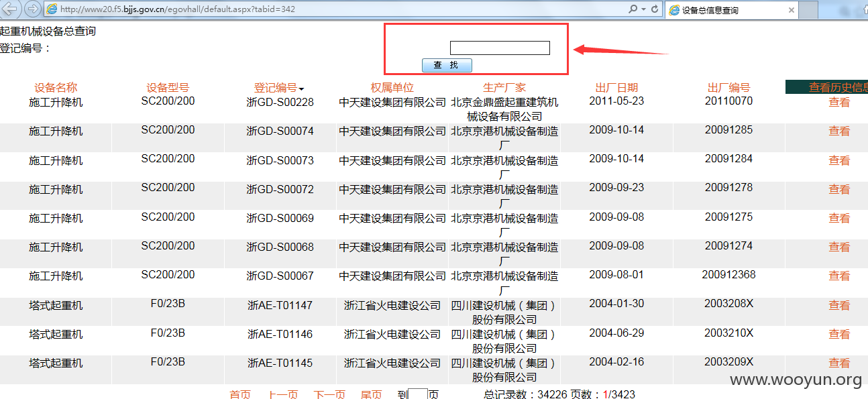Focus the URL address field
This screenshot has width=868, height=399.
(x=335, y=9)
